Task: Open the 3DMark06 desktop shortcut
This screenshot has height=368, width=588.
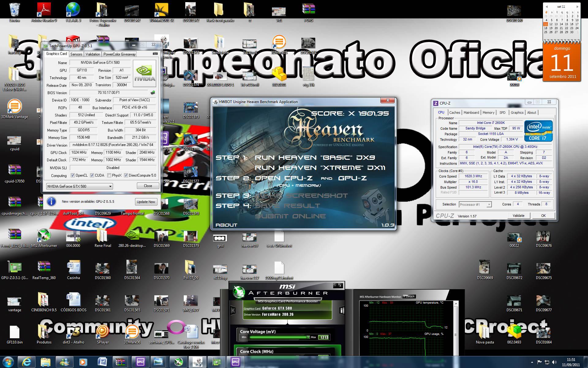Action: [x=132, y=334]
